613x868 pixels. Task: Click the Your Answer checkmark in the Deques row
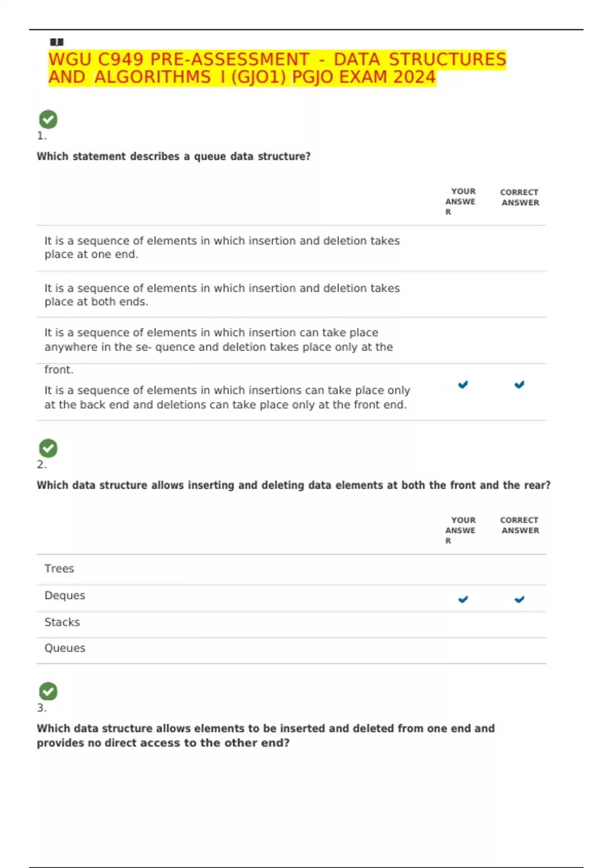[463, 599]
